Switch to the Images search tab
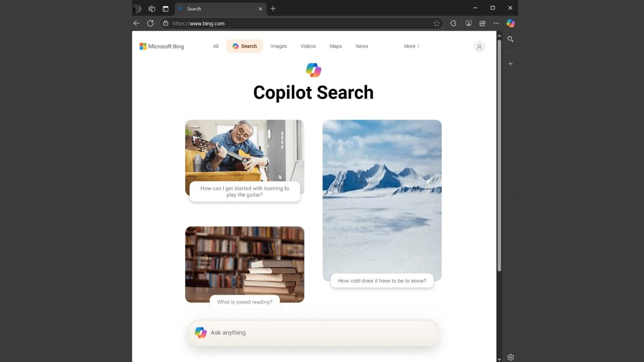The height and width of the screenshot is (362, 644). (278, 46)
